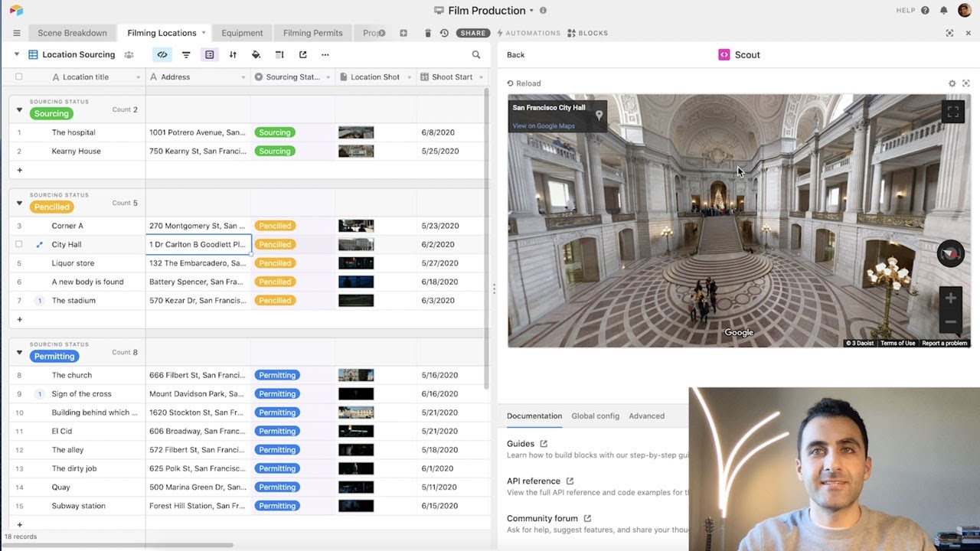Open the base trash icon
980x551 pixels.
click(x=428, y=33)
